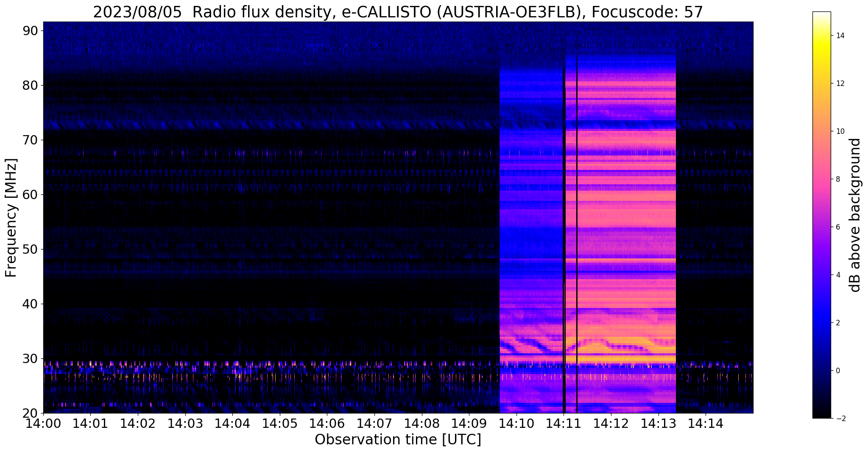Screen dimensions: 868x452
Task: Click the colorbar tick label 2
Action: pyautogui.click(x=837, y=323)
